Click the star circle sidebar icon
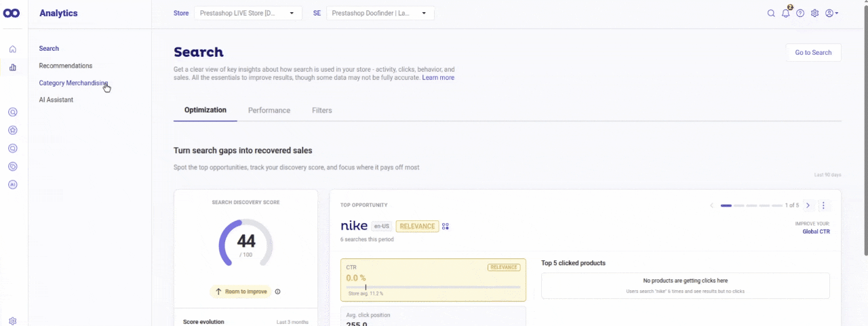 coord(12,130)
